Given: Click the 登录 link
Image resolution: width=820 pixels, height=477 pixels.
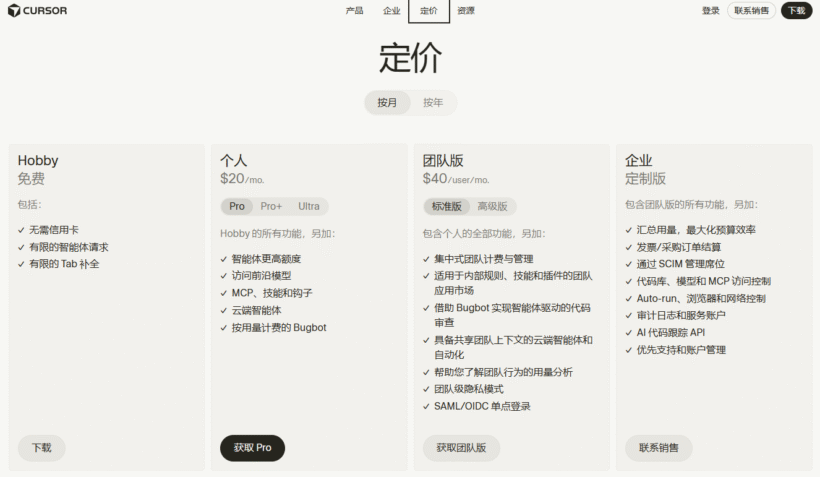Looking at the screenshot, I should [711, 10].
